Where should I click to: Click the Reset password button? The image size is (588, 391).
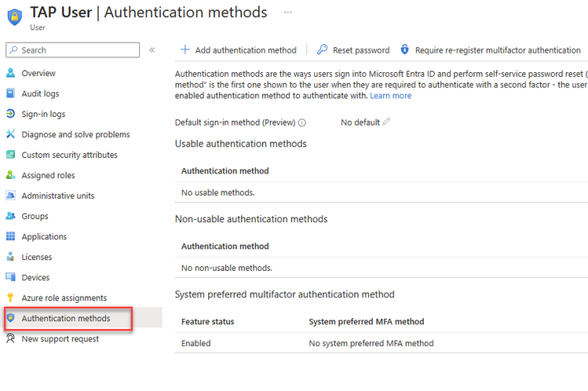point(353,50)
